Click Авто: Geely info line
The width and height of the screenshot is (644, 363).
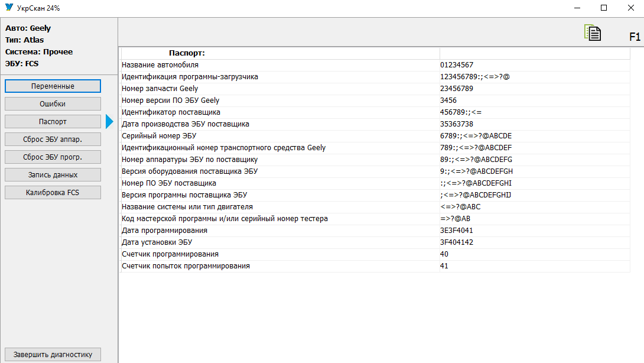click(28, 28)
